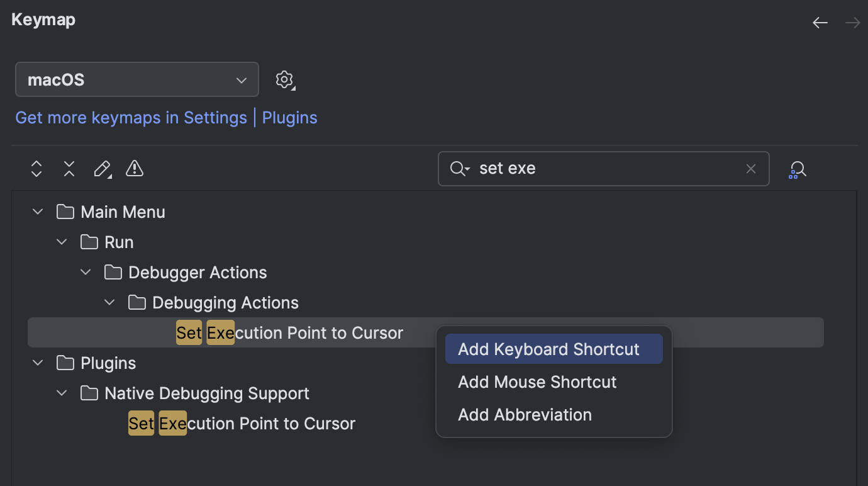Choose Add Keyboard Shortcut from the menu
Screen dimensions: 868x486
(x=553, y=349)
